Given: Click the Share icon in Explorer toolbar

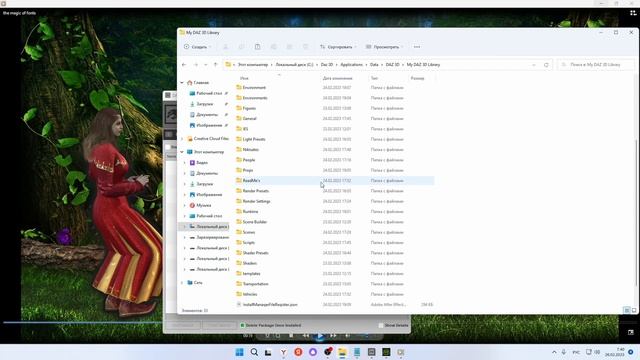Looking at the screenshot, I should tap(289, 47).
